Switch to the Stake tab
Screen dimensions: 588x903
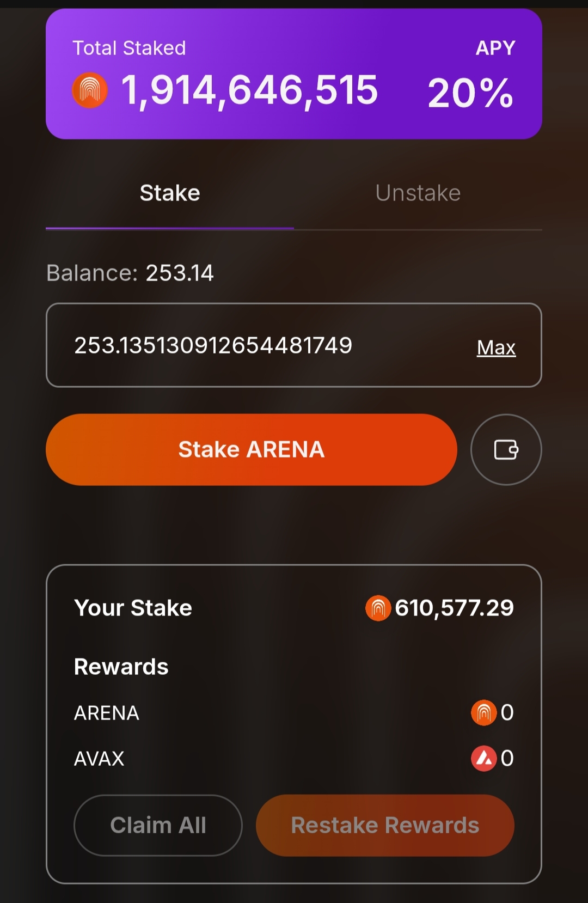click(170, 193)
